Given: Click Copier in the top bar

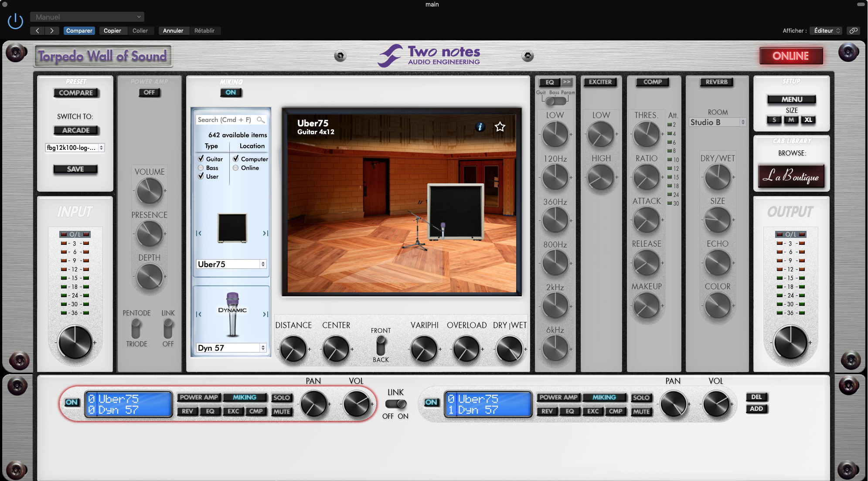Looking at the screenshot, I should (x=112, y=30).
